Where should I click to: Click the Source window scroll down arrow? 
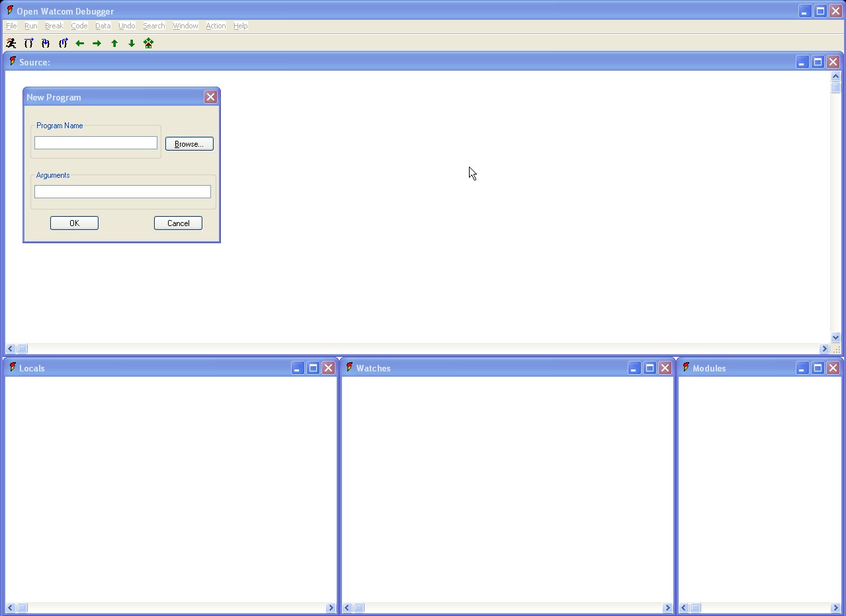(835, 337)
